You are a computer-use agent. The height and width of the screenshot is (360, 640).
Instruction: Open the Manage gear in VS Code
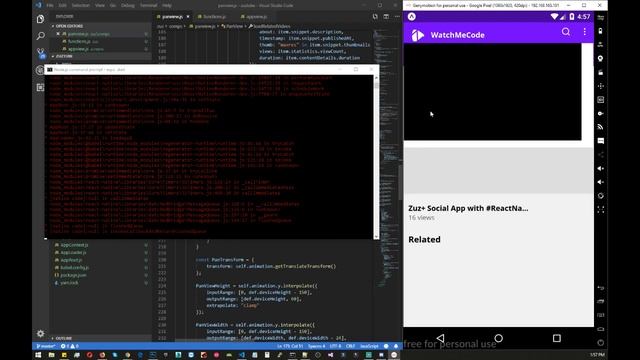pos(40,333)
